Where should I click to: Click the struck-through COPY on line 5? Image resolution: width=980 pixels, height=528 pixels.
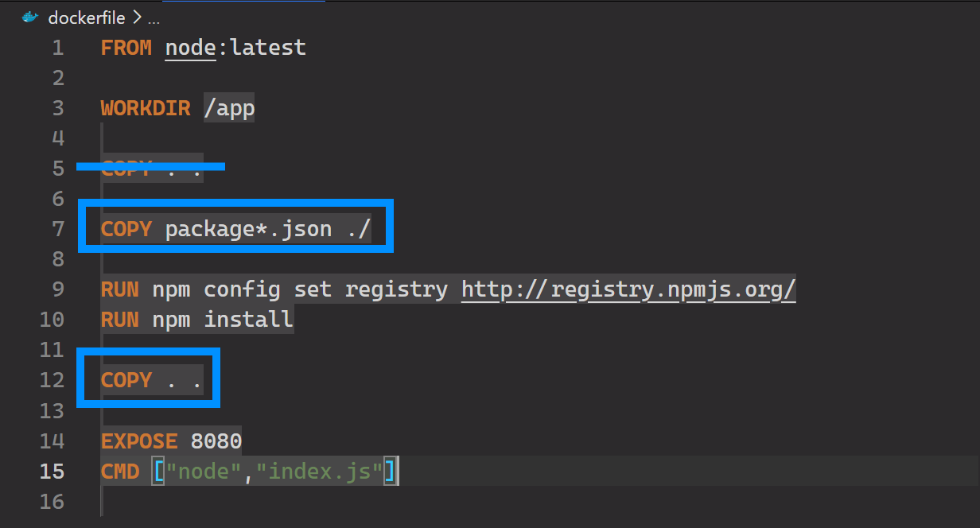pyautogui.click(x=126, y=169)
